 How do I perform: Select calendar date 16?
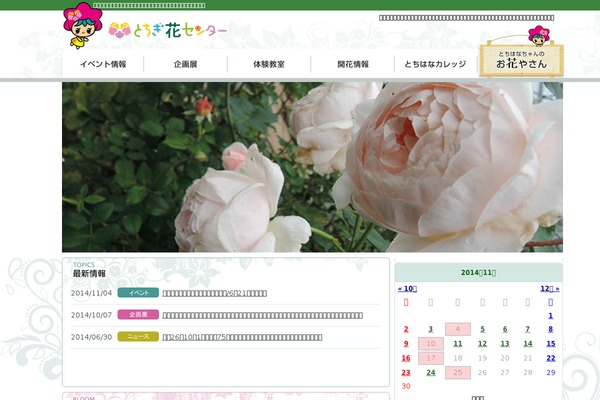tap(406, 358)
